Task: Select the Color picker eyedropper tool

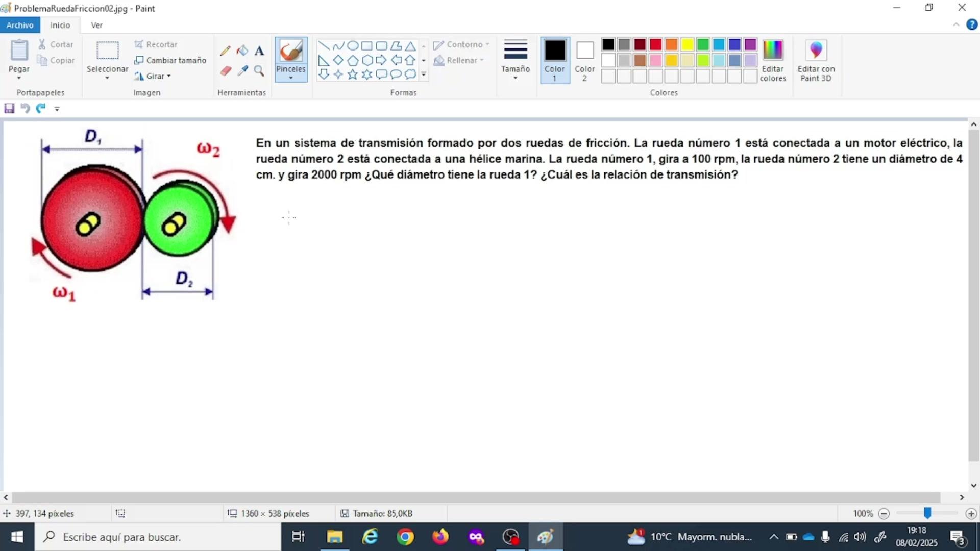Action: pyautogui.click(x=243, y=71)
